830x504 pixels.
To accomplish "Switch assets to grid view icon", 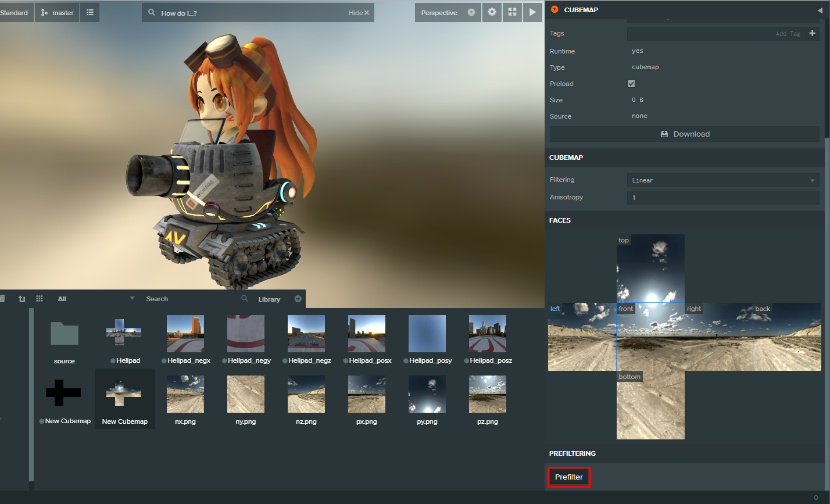I will tap(40, 299).
